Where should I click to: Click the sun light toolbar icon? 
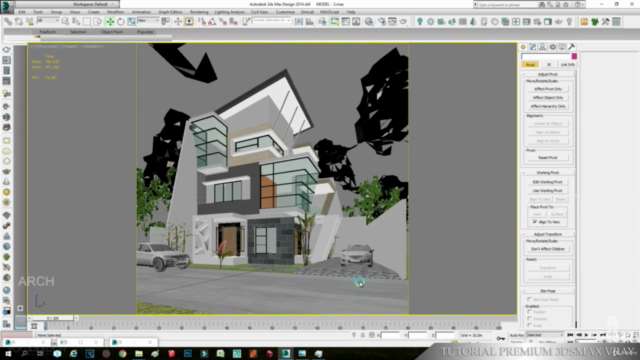[x=431, y=22]
